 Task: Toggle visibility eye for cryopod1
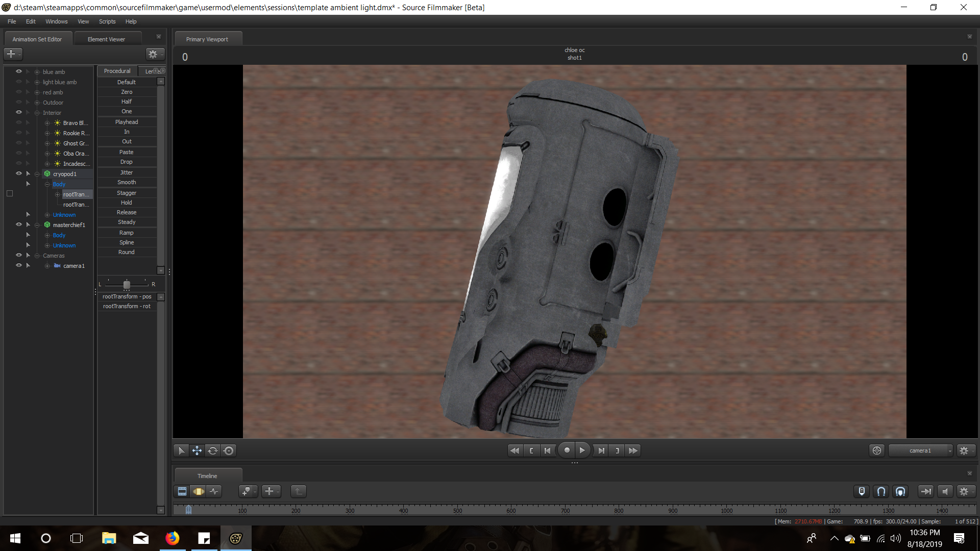[19, 173]
